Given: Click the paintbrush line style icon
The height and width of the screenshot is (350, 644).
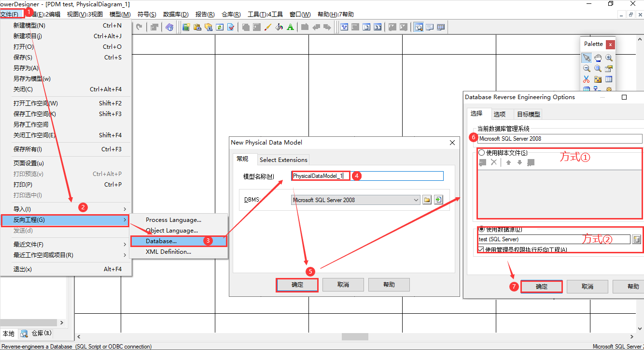Looking at the screenshot, I should click(268, 27).
